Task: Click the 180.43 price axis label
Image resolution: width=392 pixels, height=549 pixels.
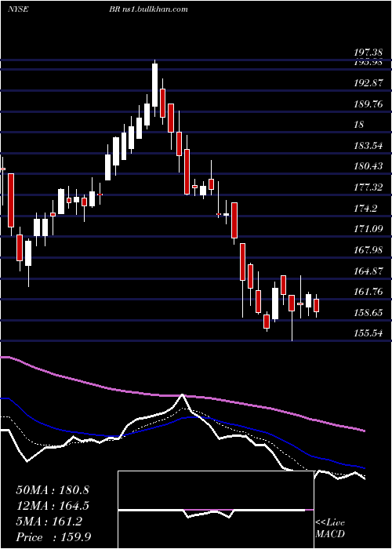Action: click(x=368, y=166)
